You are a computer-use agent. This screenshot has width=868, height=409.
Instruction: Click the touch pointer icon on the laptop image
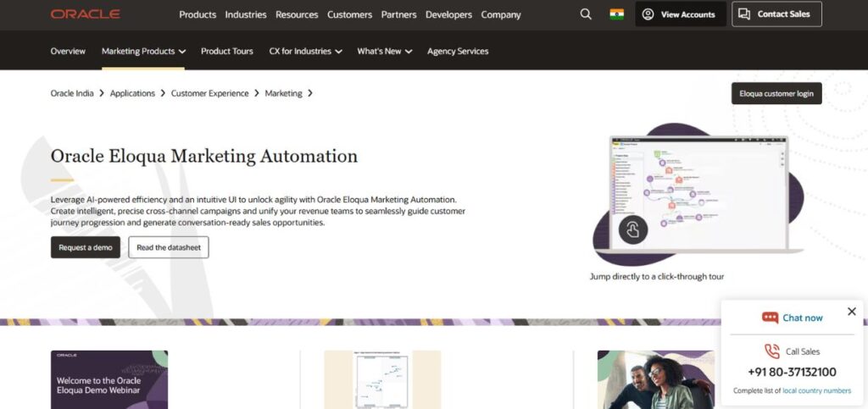click(632, 229)
